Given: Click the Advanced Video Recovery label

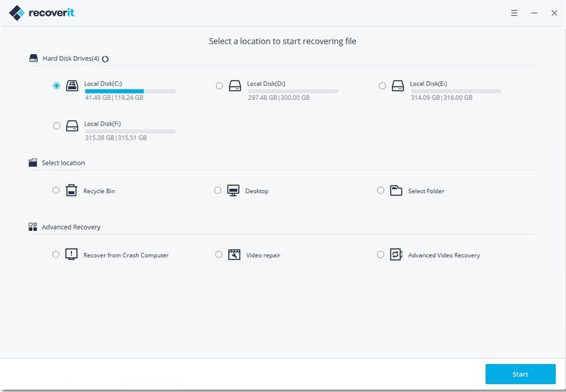Looking at the screenshot, I should click(443, 255).
